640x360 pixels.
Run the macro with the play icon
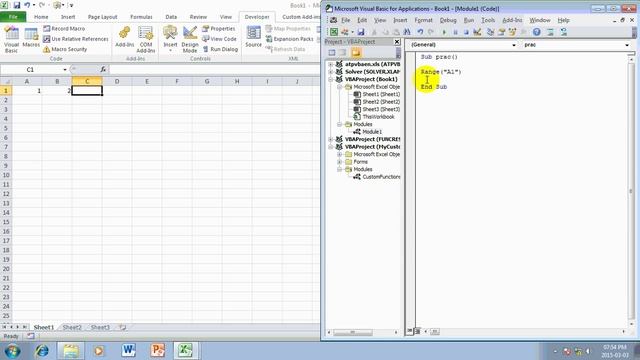pyautogui.click(x=444, y=32)
